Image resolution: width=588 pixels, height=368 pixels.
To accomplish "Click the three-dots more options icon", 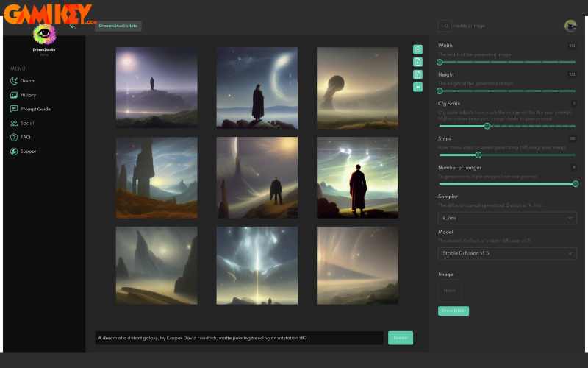I will point(417,87).
